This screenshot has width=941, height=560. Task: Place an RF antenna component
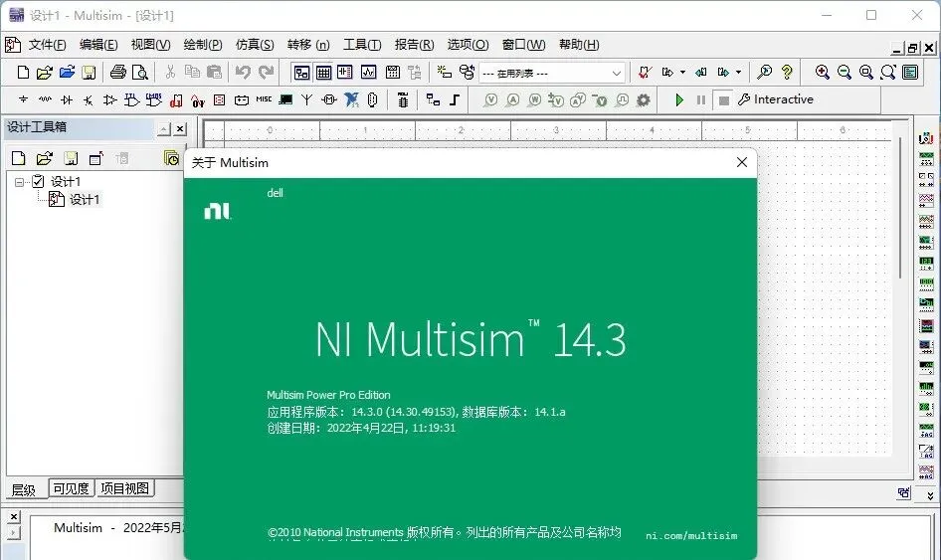point(306,99)
